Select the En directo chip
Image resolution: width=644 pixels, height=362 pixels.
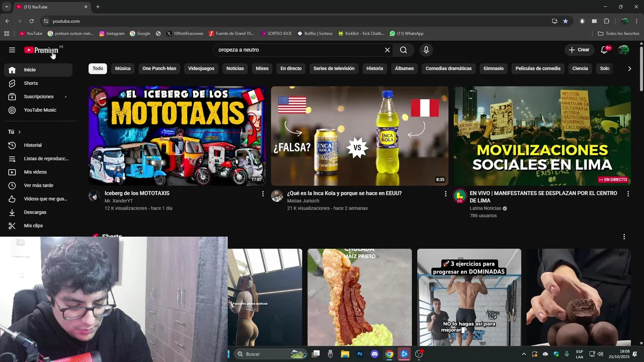tap(291, 68)
